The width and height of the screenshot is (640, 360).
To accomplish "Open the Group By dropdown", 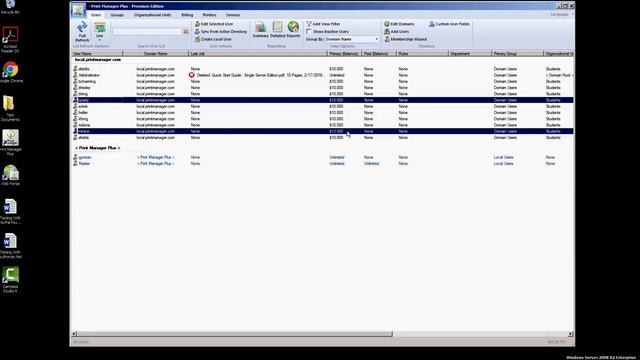I will point(352,39).
